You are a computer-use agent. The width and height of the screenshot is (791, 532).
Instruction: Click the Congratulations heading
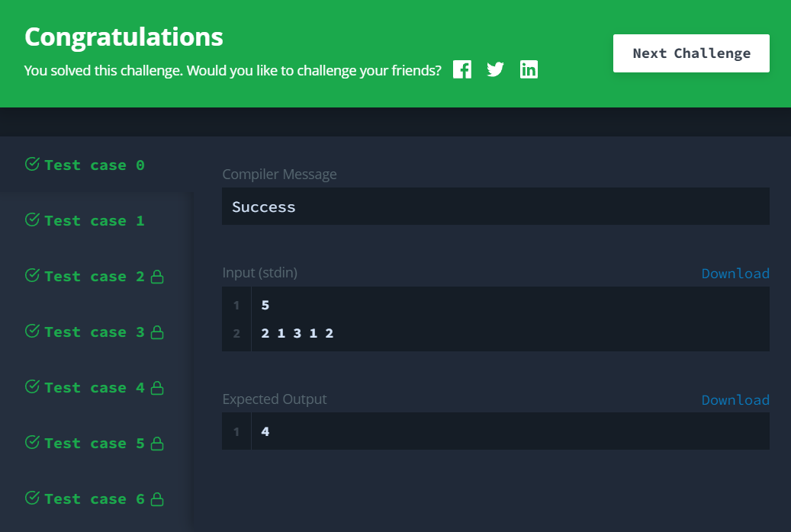click(x=124, y=37)
